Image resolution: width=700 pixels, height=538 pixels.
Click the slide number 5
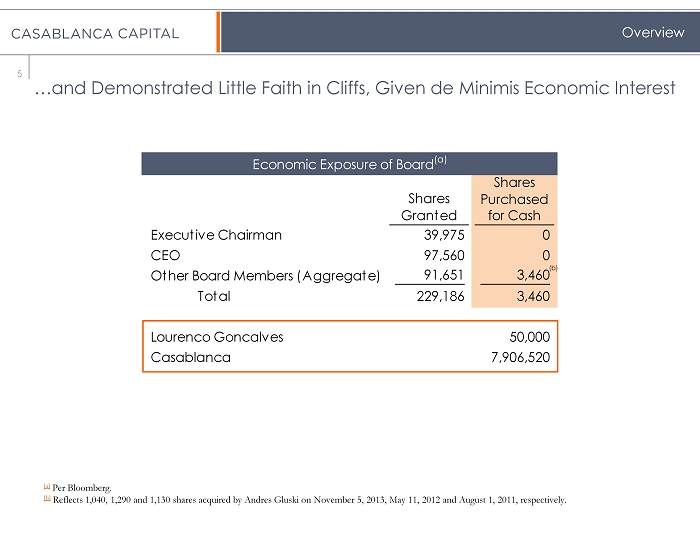click(x=19, y=72)
